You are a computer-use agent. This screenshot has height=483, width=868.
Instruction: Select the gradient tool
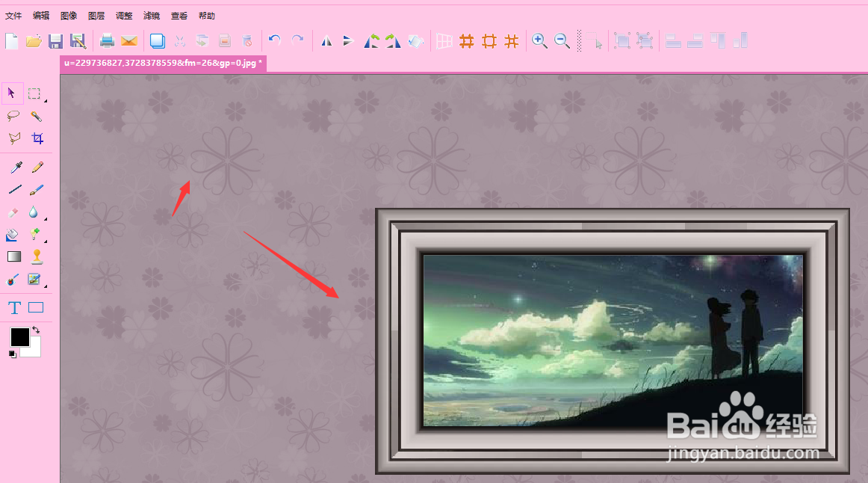(x=14, y=256)
